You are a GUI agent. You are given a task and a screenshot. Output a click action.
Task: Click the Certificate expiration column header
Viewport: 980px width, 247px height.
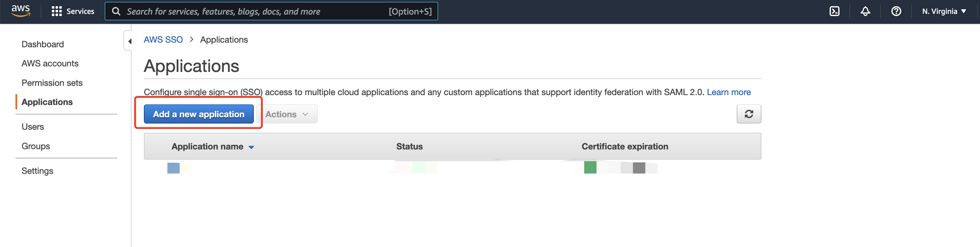click(625, 147)
